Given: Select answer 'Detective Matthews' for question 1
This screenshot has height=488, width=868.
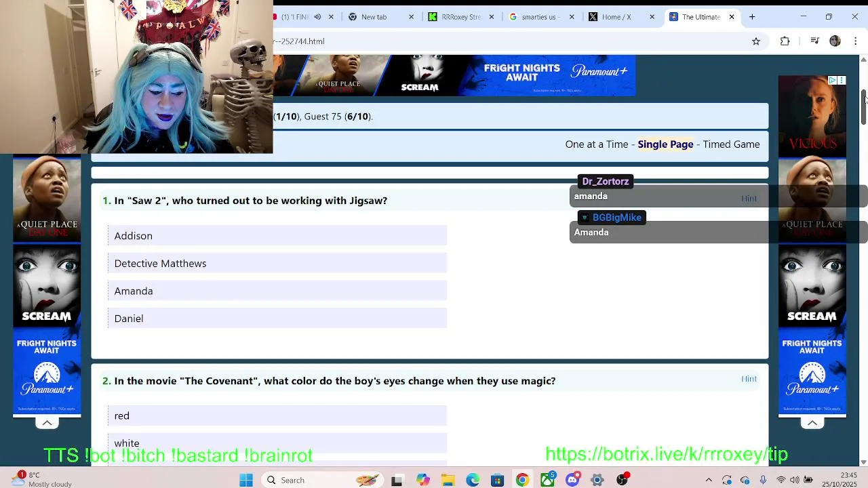Looking at the screenshot, I should [x=277, y=264].
